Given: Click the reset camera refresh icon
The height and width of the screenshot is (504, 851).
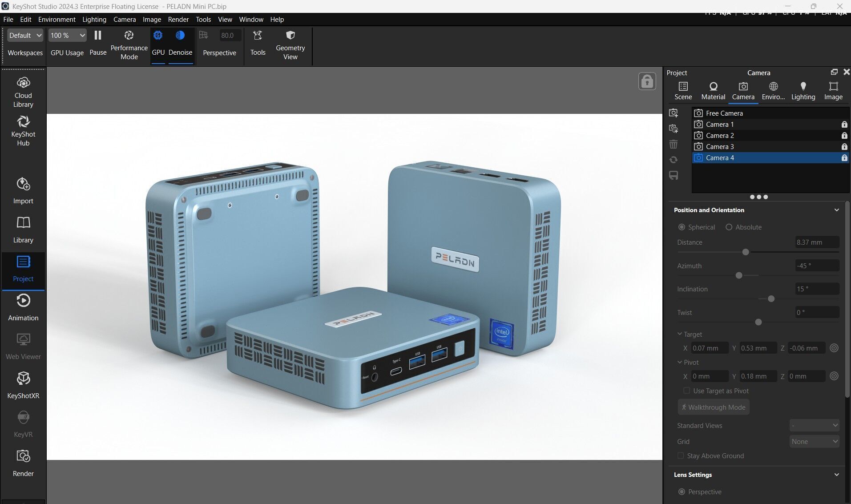Looking at the screenshot, I should (674, 160).
